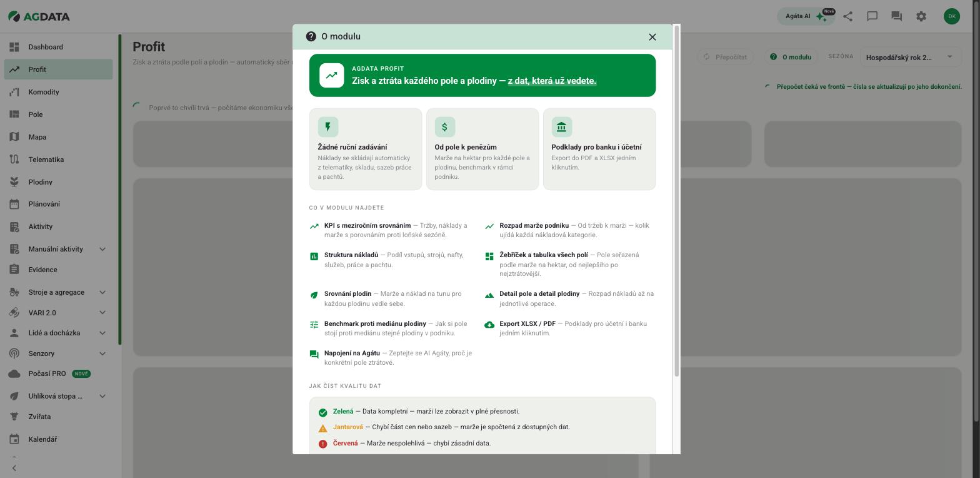Open the Mapa page

pos(58,137)
